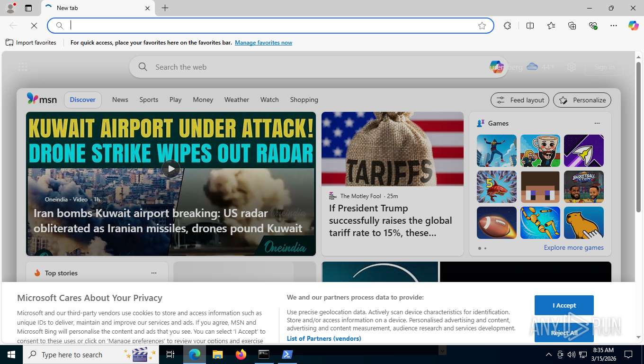Screen dimensions: 644x364
Task: Open PowerShell from taskbar
Action: point(287,355)
